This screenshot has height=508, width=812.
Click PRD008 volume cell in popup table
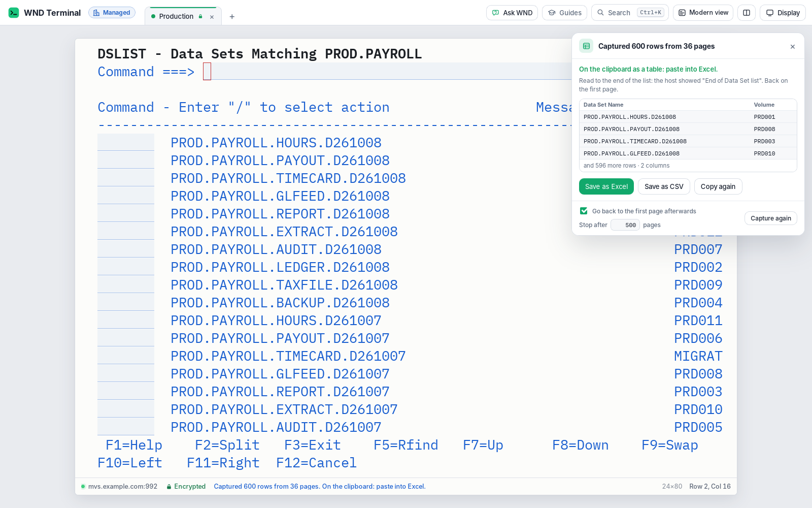[x=764, y=129]
